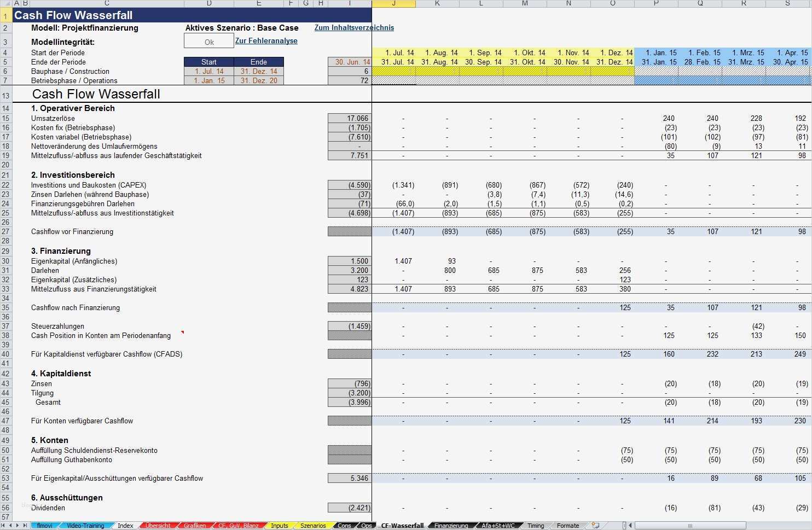Image resolution: width=812 pixels, height=530 pixels.
Task: Open the Inputs sheet
Action: point(280,525)
